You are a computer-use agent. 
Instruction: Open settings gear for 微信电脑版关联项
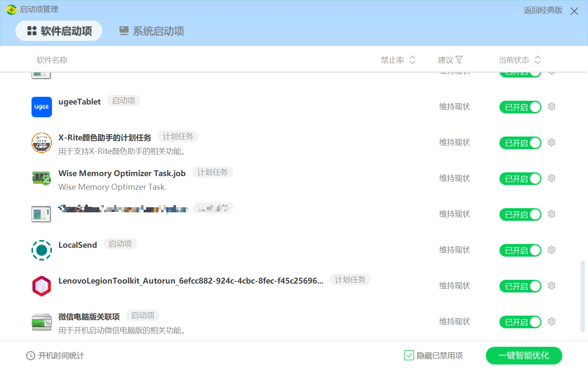tap(552, 322)
